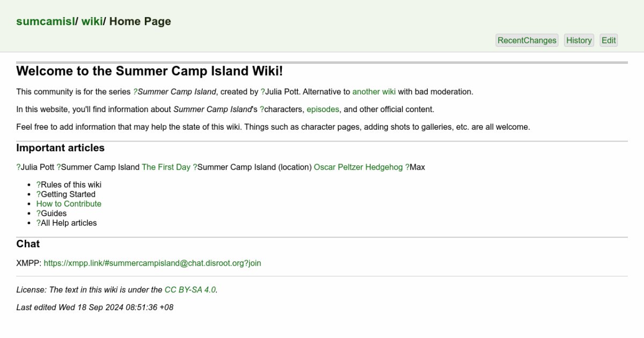Open the wiki breadcrumb link

pyautogui.click(x=92, y=21)
